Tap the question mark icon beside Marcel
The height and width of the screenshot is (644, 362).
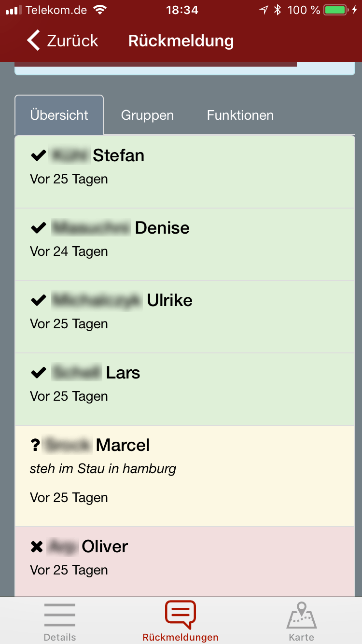[35, 445]
